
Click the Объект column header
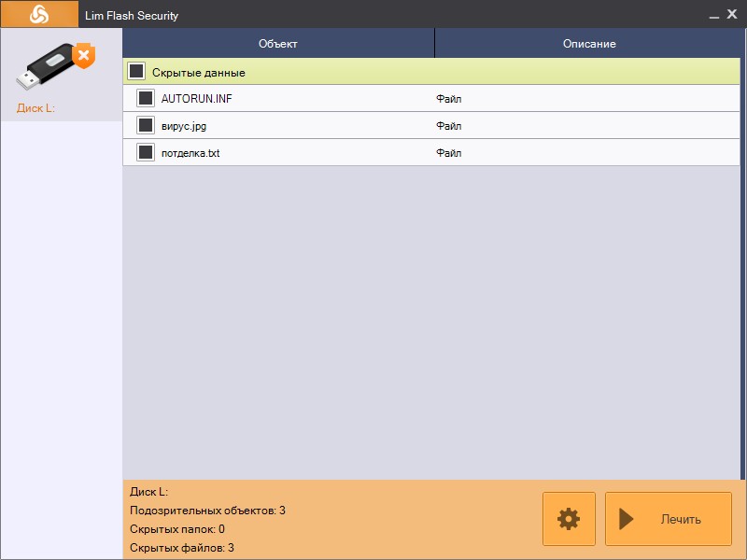pyautogui.click(x=278, y=43)
